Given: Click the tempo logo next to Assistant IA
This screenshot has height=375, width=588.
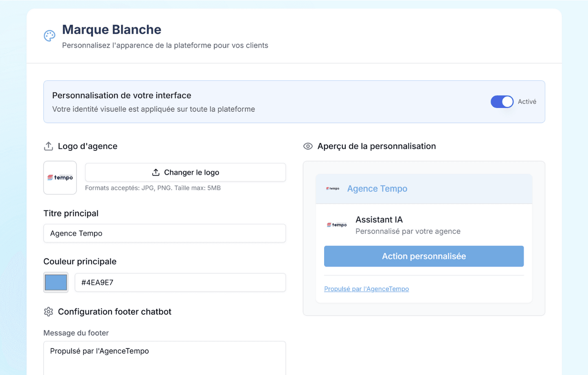Looking at the screenshot, I should [337, 224].
